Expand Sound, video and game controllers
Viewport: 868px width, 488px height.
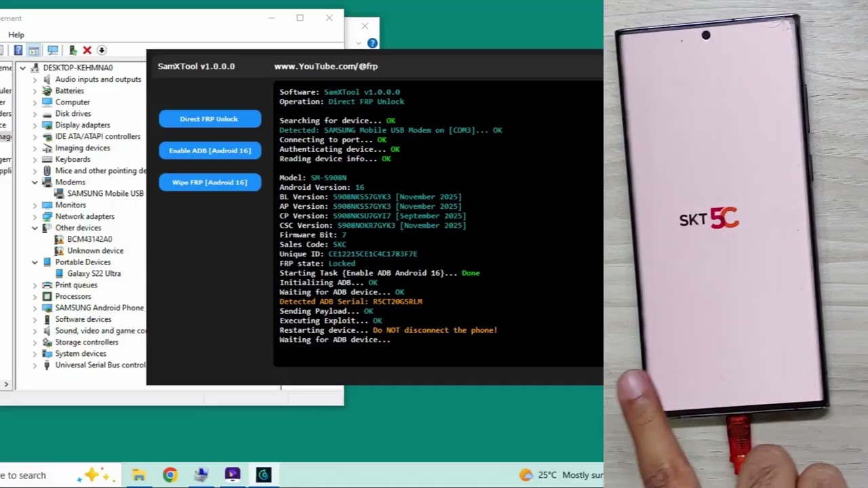35,331
